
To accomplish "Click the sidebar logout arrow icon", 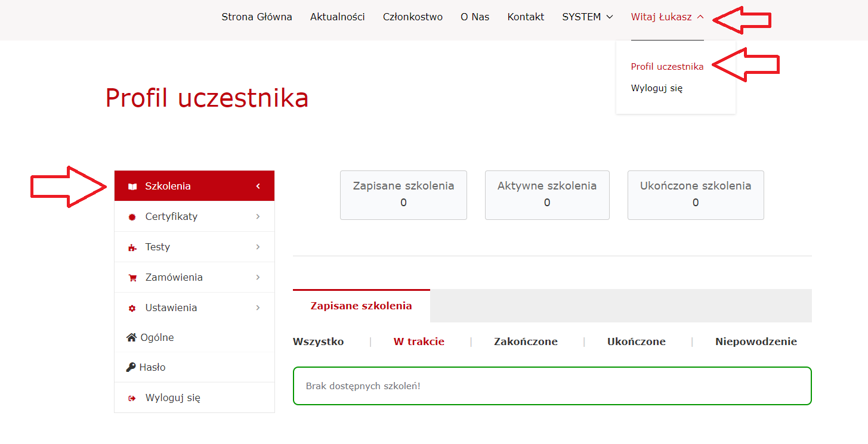I will [132, 398].
